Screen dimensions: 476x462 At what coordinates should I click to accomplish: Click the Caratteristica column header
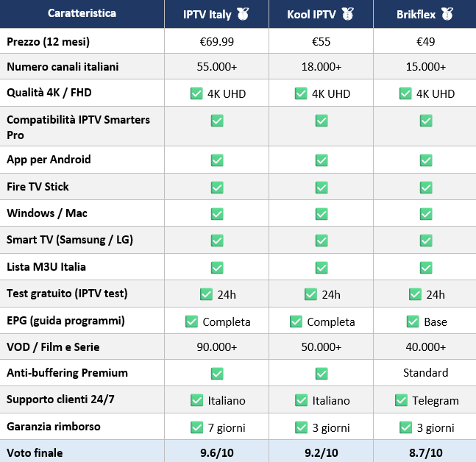[82, 14]
